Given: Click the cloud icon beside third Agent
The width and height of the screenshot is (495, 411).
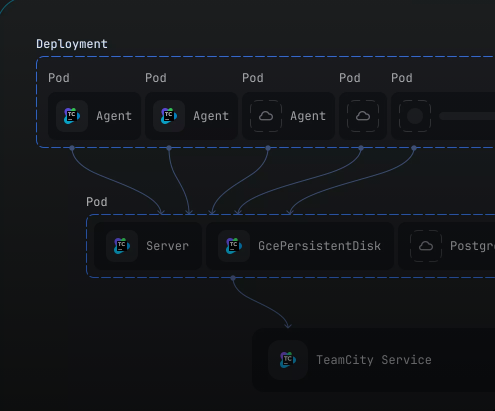Looking at the screenshot, I should (x=266, y=116).
